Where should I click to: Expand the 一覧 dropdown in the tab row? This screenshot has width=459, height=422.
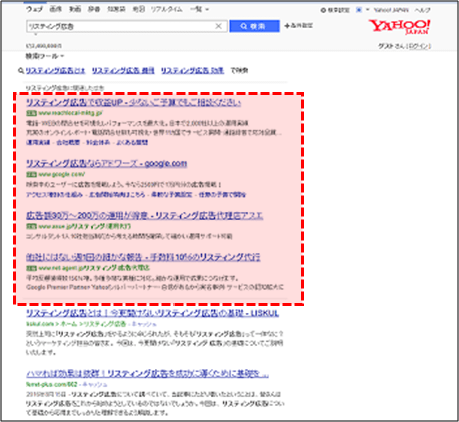coord(199,9)
